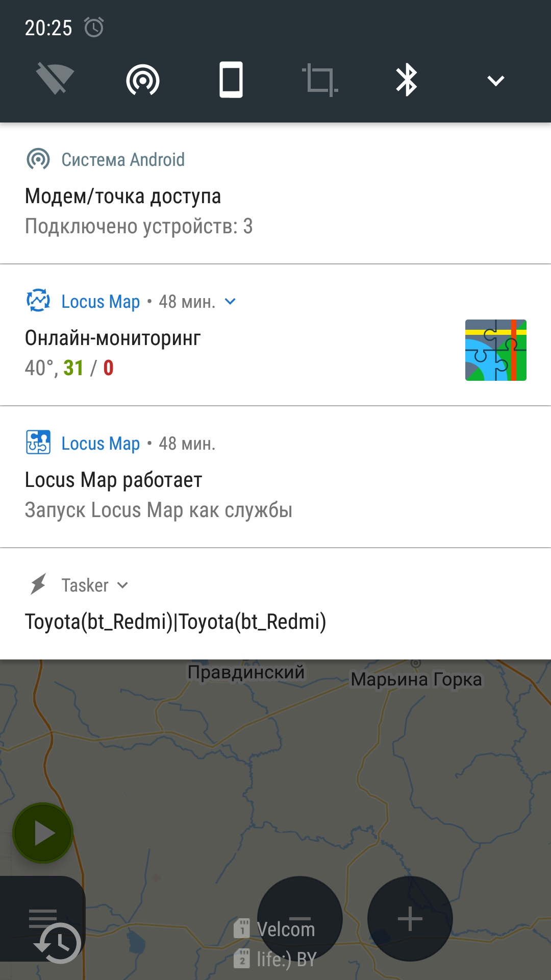Screen dimensions: 551x980
Task: Toggle Wi-Fi quick setting
Action: [55, 79]
